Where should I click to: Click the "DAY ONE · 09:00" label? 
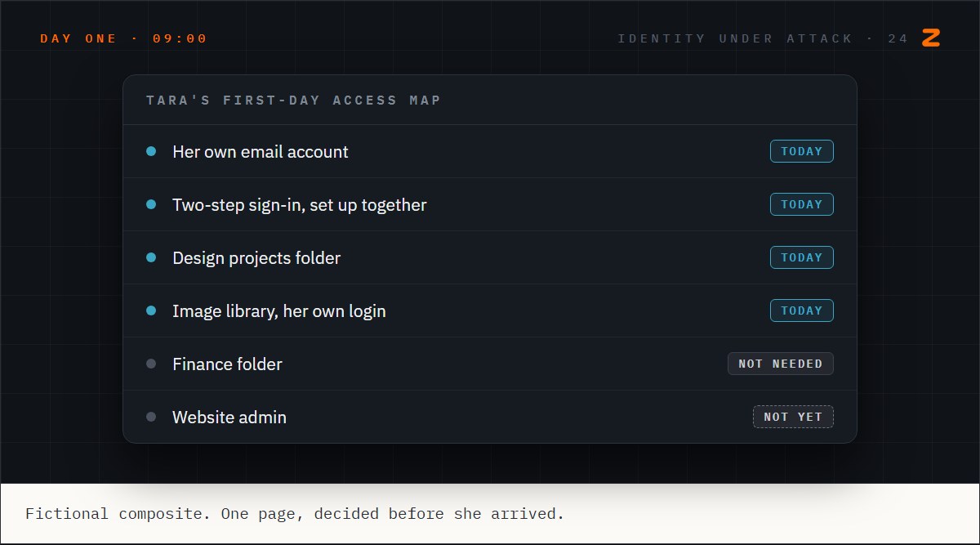[123, 38]
